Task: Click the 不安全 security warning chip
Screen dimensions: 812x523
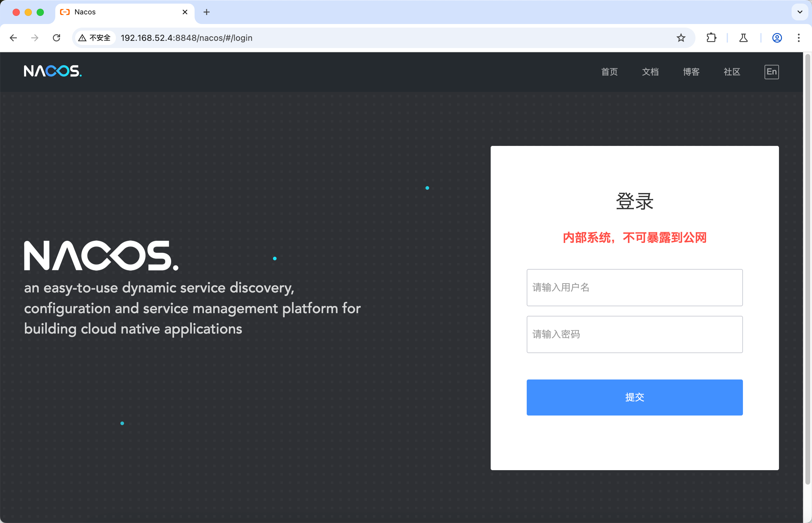Action: (x=95, y=38)
